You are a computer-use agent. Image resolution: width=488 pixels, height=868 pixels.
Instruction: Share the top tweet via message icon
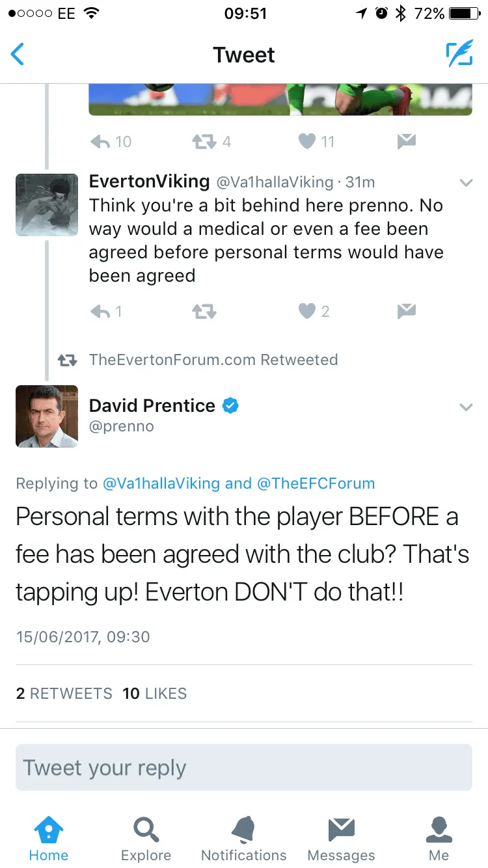coord(407,141)
